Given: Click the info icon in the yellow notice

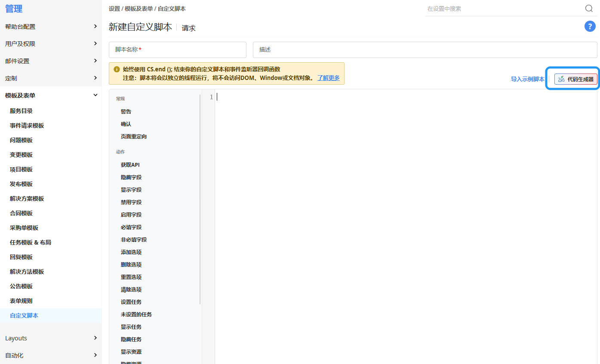Looking at the screenshot, I should 117,69.
